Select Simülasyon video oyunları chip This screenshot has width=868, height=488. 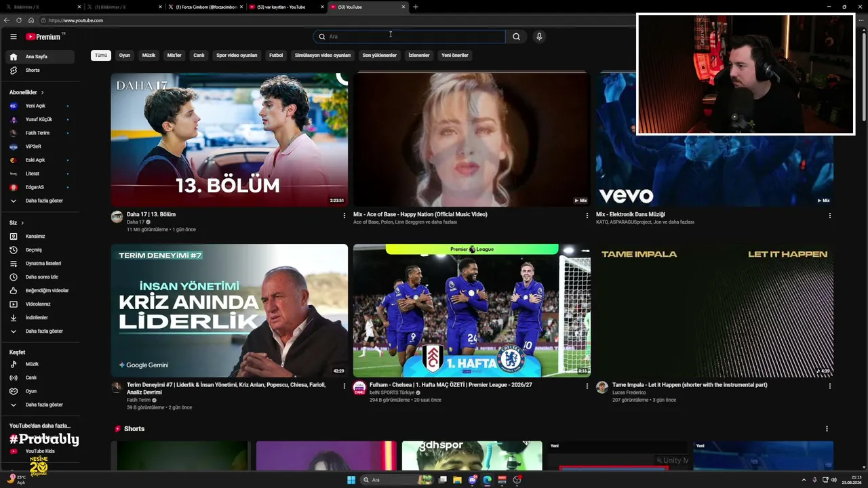323,56
